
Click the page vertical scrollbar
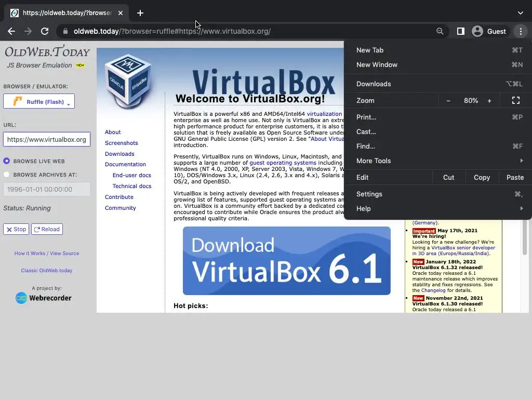point(525,237)
